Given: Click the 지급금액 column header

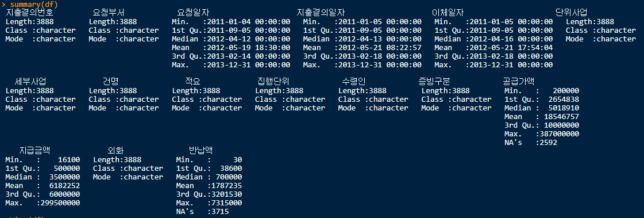Looking at the screenshot, I should coord(34,151).
